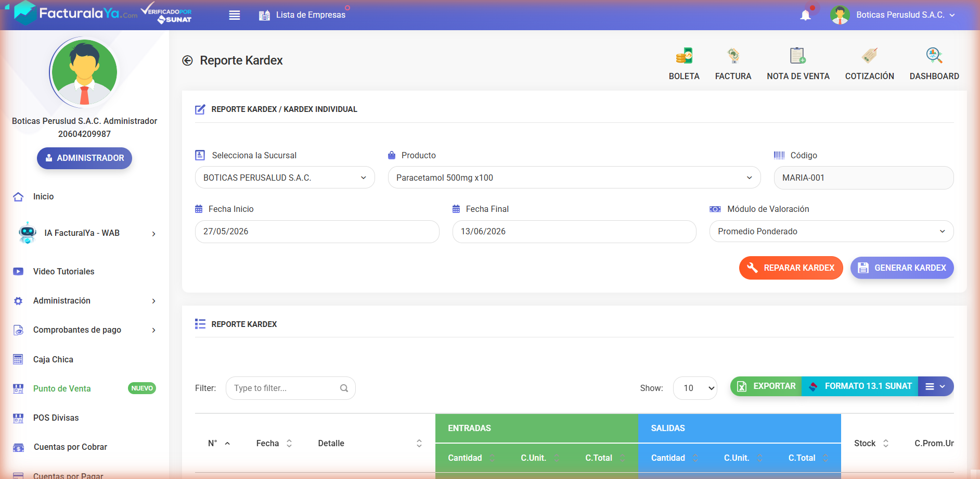The width and height of the screenshot is (980, 479).
Task: Open the export options list dropdown
Action: tap(936, 386)
